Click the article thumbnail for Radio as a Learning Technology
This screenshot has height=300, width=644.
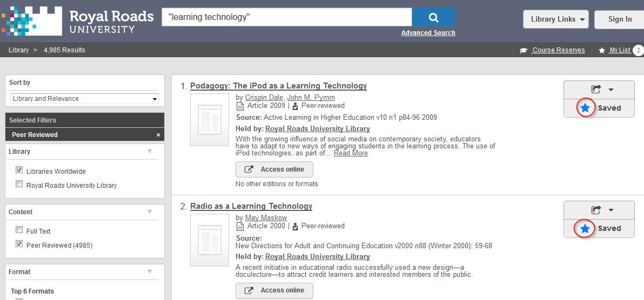point(210,240)
